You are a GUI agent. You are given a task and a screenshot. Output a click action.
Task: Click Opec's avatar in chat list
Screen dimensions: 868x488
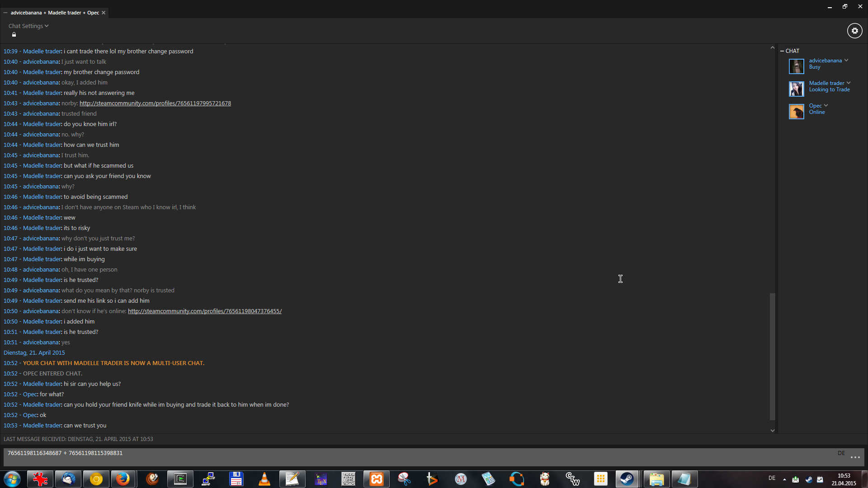pyautogui.click(x=796, y=111)
